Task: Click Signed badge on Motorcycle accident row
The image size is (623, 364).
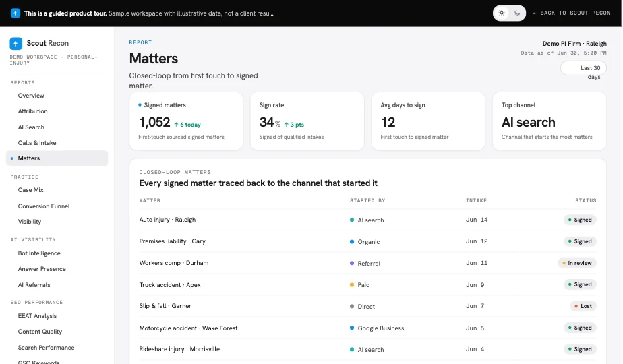Action: pyautogui.click(x=580, y=328)
